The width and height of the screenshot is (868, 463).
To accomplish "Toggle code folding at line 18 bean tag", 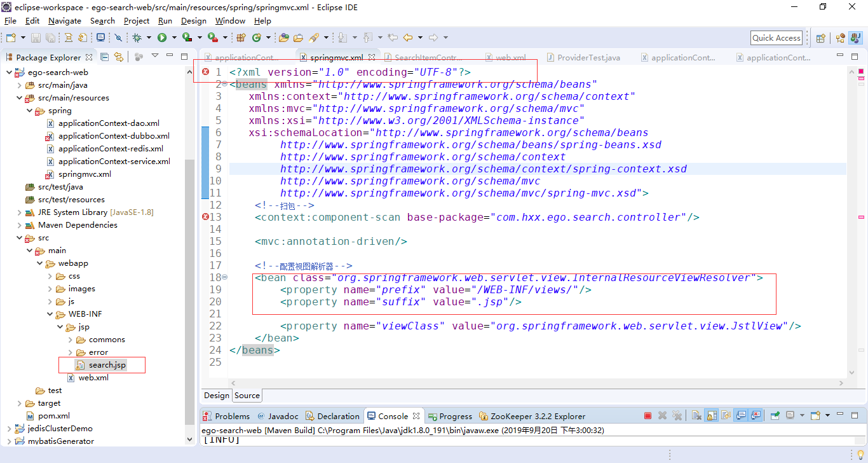I will 225,277.
